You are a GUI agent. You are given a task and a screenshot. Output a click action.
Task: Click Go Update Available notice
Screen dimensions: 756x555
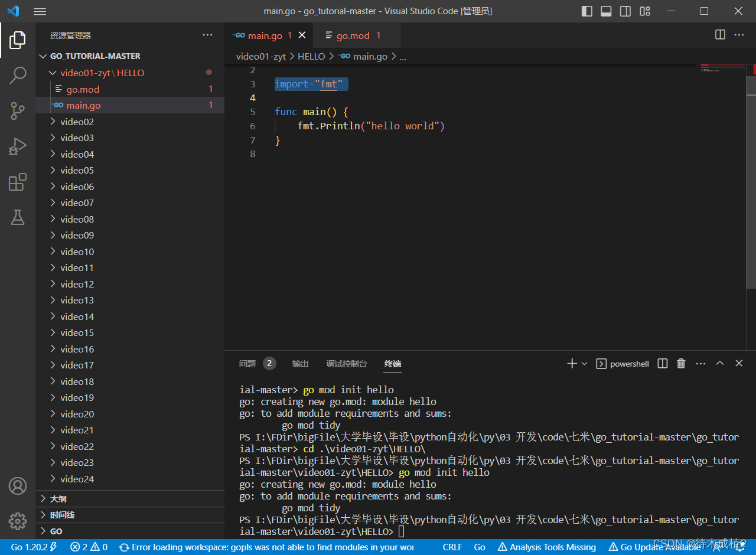pyautogui.click(x=654, y=547)
